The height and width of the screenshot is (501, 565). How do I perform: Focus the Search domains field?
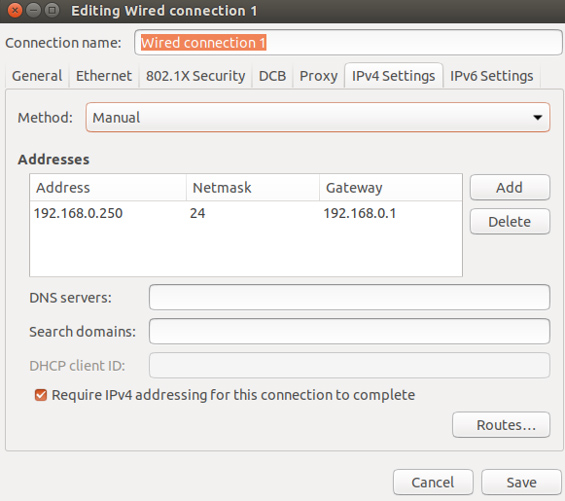(350, 331)
